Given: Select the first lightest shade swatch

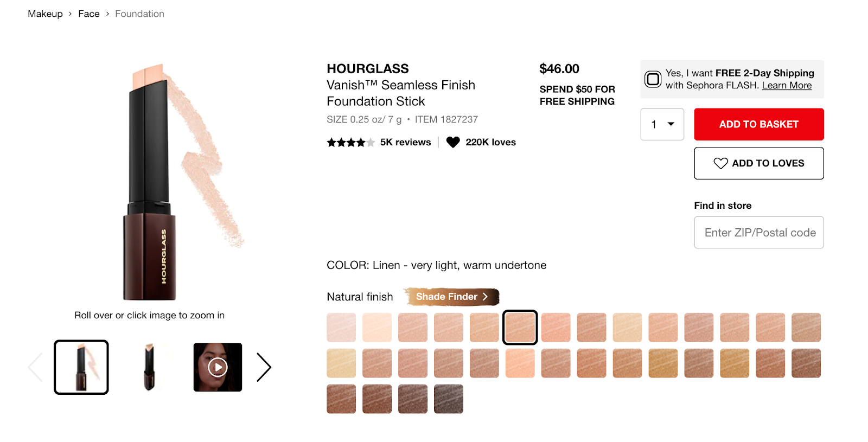Looking at the screenshot, I should coord(341,328).
